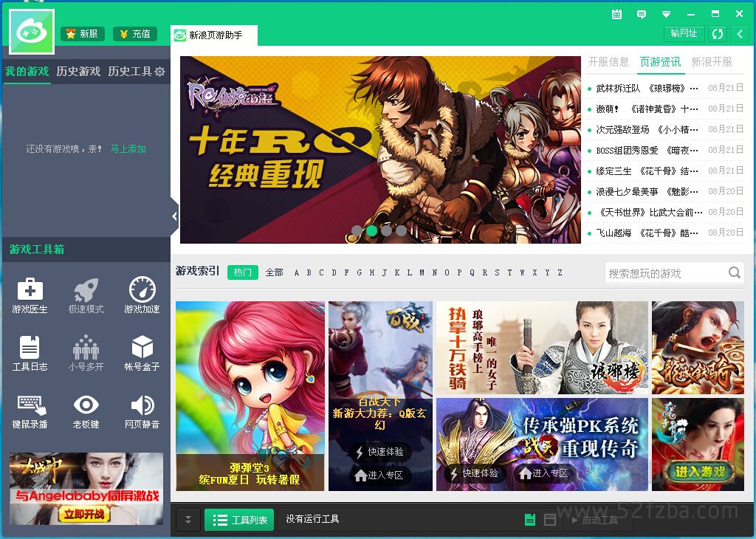Image resolution: width=756 pixels, height=539 pixels.
Task: Open the 工具日志 tool
Action: pos(30,354)
